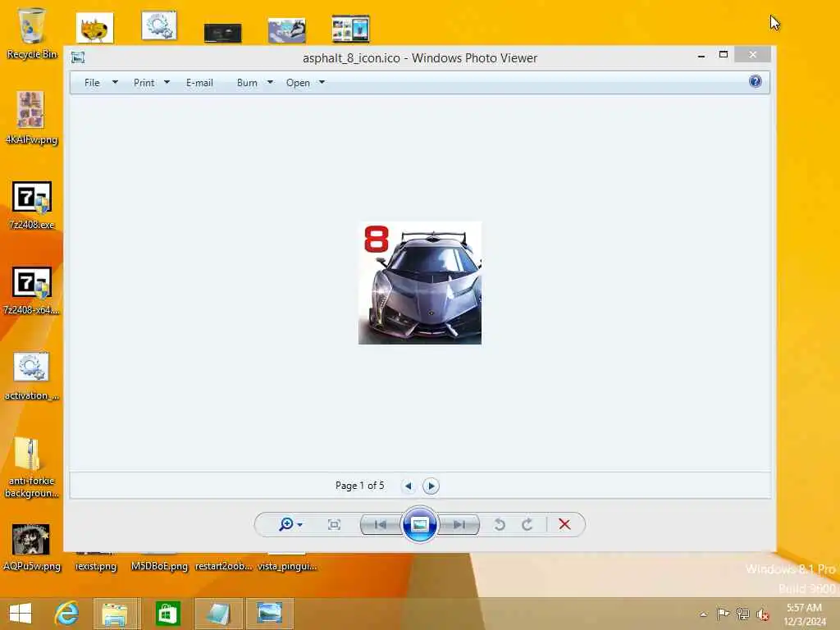Select the gallery collage desktop icon
The width and height of the screenshot is (840, 630).
click(x=351, y=29)
